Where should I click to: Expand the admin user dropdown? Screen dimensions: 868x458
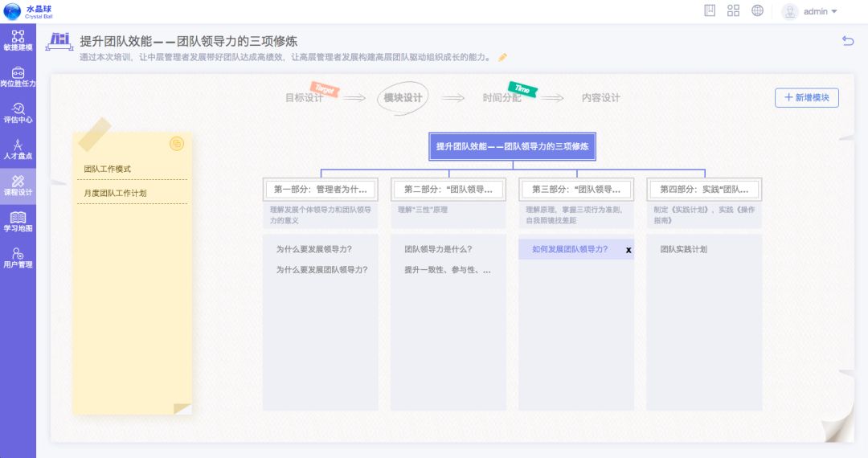click(x=810, y=11)
